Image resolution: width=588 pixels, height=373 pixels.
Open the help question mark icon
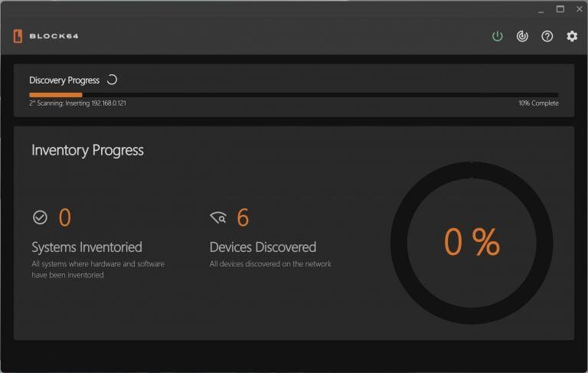pos(547,36)
